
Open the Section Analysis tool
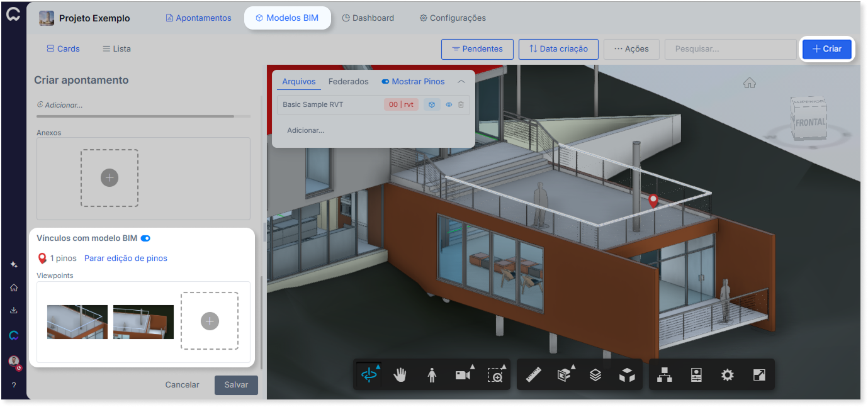point(565,375)
